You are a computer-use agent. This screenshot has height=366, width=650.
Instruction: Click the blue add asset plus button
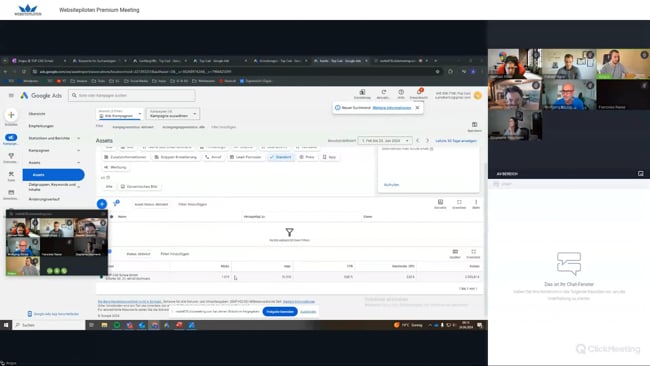point(102,204)
